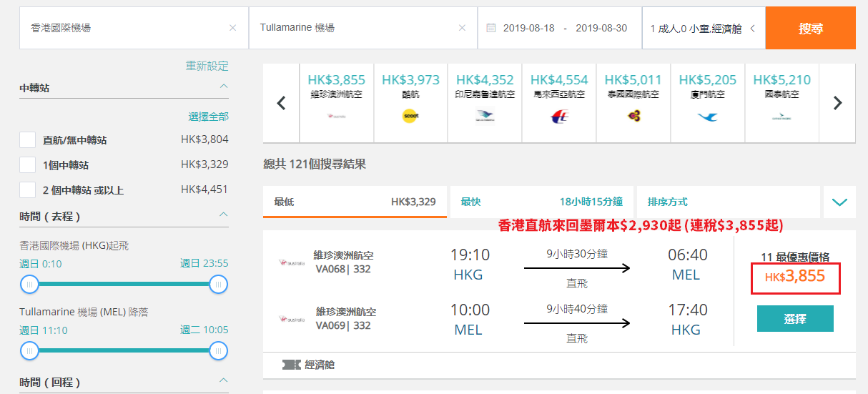
Task: Click 17:40 HKG arrival time
Action: (687, 310)
